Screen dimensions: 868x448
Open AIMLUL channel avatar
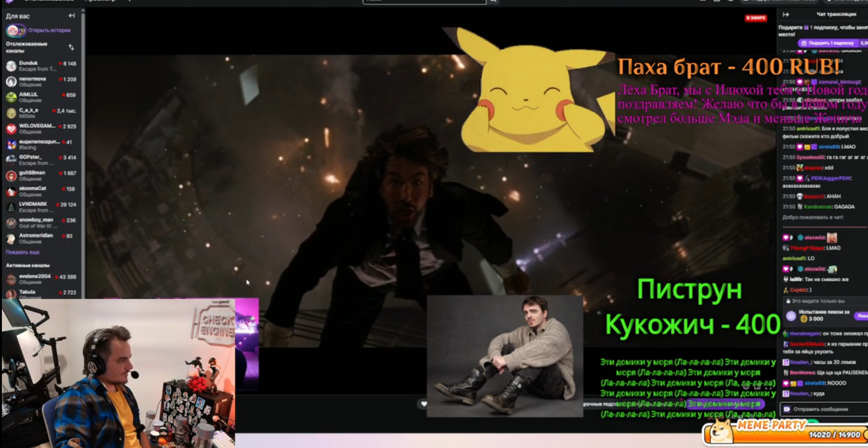click(11, 97)
